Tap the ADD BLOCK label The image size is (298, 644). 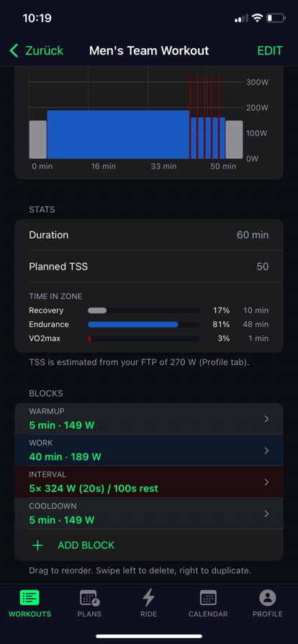click(86, 546)
